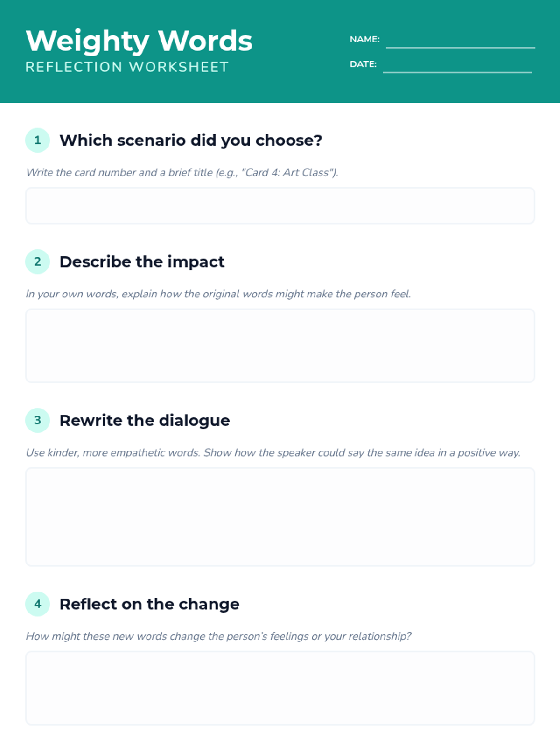Click the NAME label

click(x=364, y=39)
